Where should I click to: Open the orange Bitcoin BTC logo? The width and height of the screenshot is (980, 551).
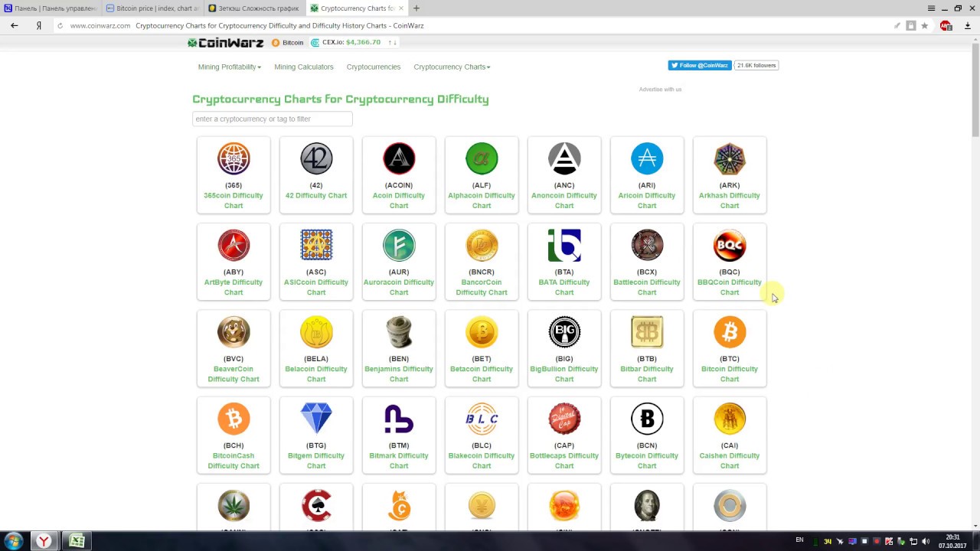730,332
